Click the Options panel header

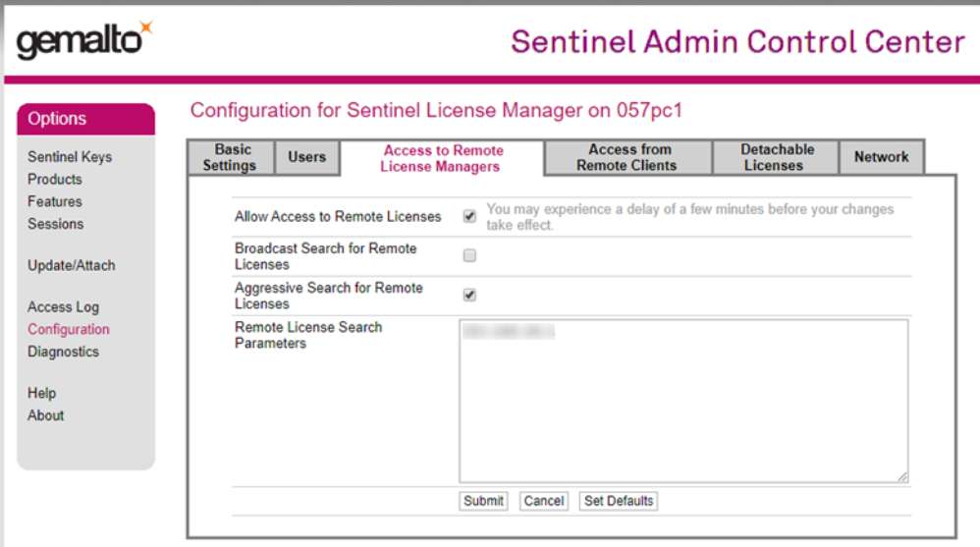[x=86, y=119]
